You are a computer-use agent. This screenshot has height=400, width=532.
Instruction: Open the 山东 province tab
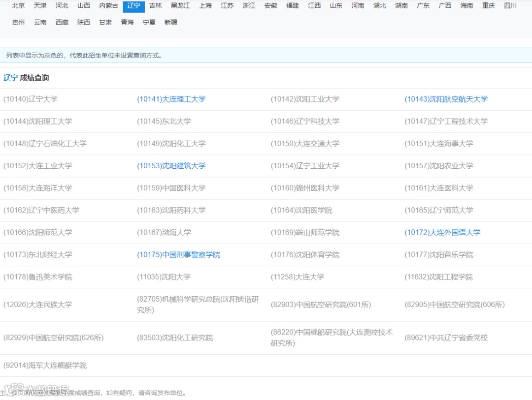tap(336, 6)
